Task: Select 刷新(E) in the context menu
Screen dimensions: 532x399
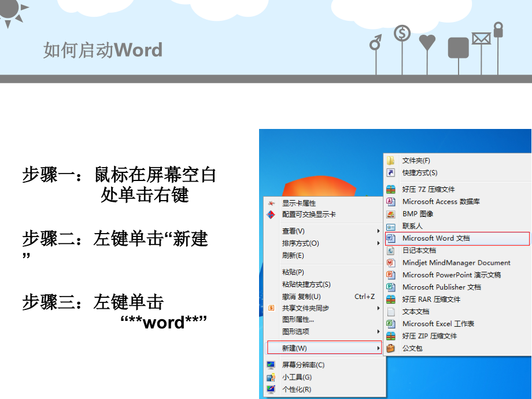Action: 293,256
